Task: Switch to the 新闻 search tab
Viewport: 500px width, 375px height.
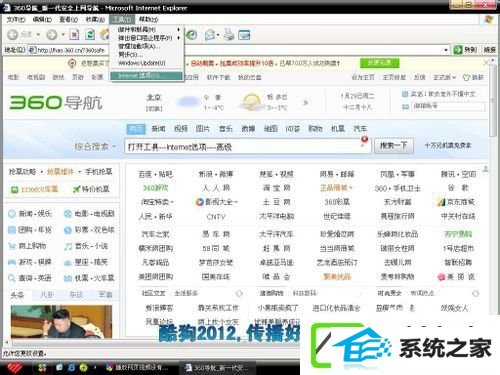Action: [158, 129]
